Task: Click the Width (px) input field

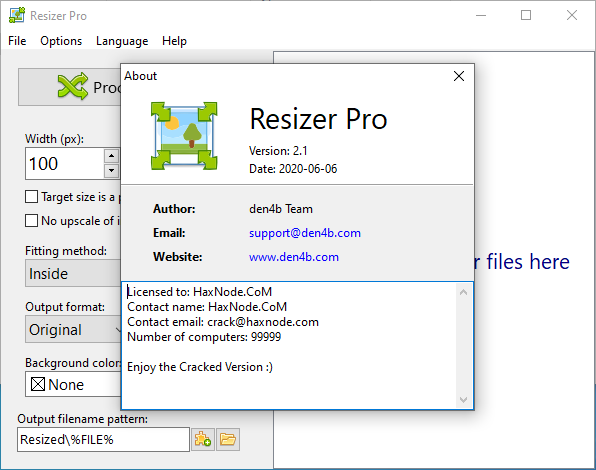Action: 65,163
